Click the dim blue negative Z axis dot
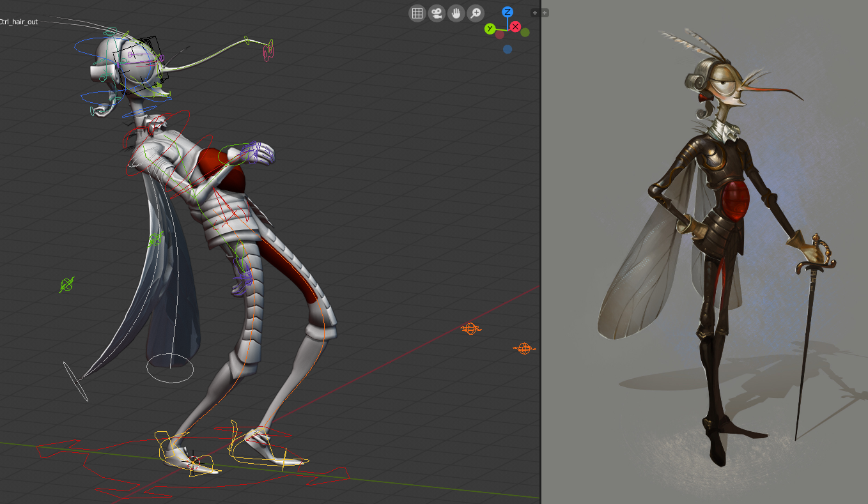This screenshot has width=868, height=504. click(508, 49)
